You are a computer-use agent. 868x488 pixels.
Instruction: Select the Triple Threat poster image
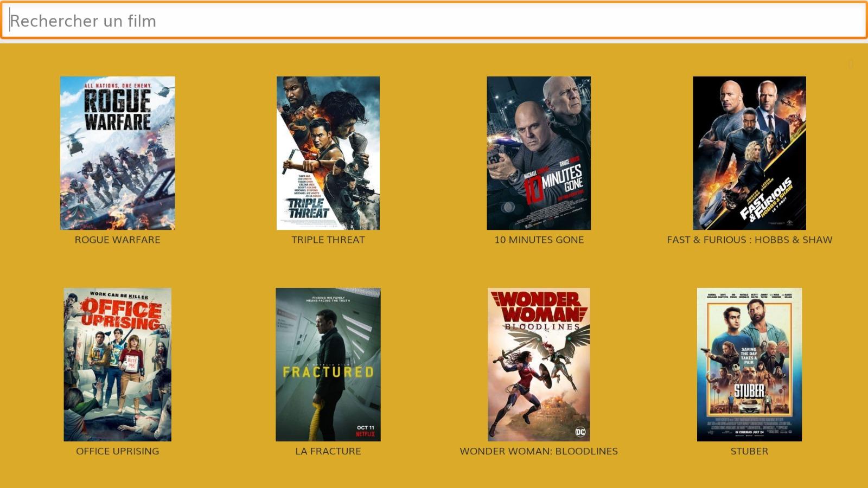(x=328, y=153)
